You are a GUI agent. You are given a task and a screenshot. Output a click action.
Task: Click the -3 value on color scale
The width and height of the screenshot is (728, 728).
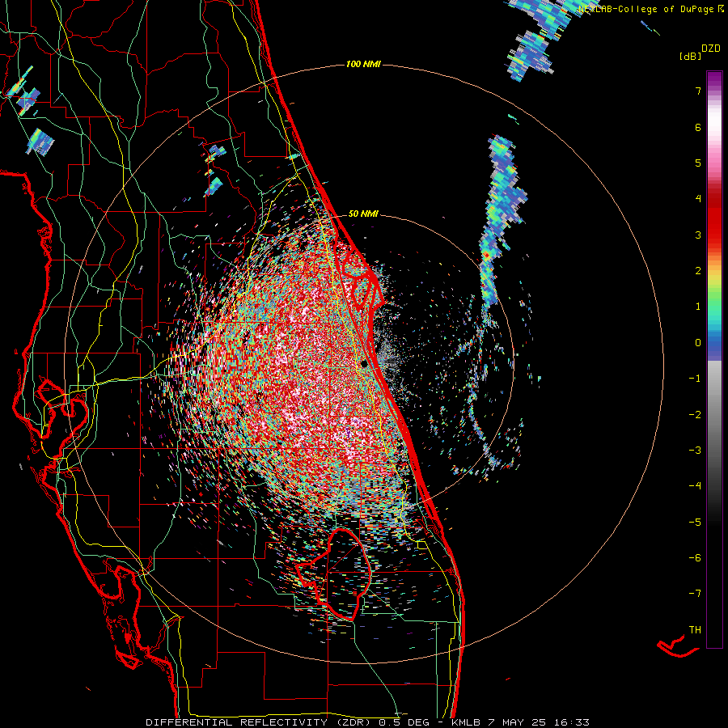pos(695,451)
